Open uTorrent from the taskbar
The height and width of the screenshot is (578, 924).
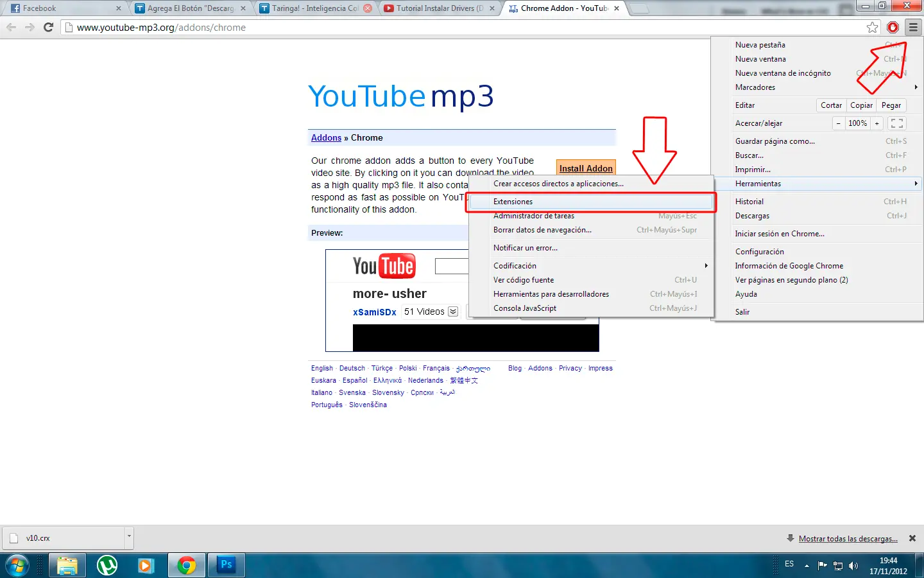pyautogui.click(x=107, y=566)
